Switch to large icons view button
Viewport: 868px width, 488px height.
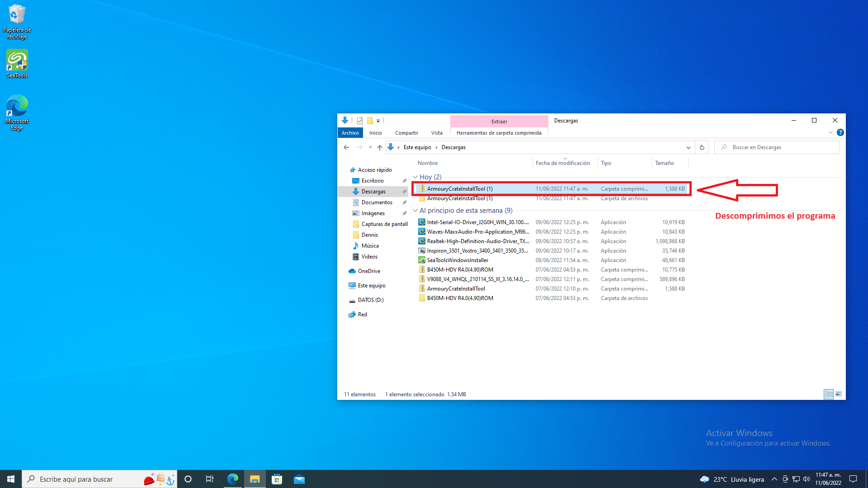pos(839,394)
